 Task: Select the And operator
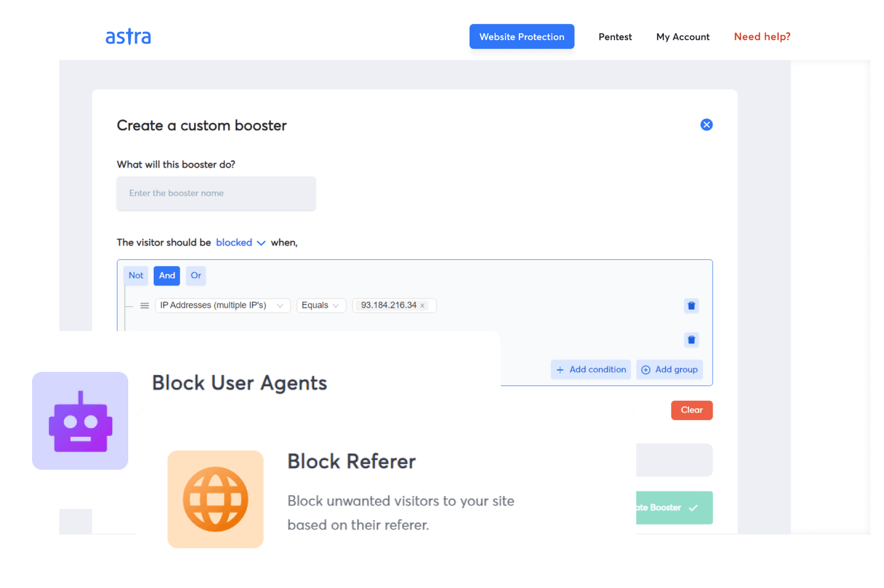point(166,276)
